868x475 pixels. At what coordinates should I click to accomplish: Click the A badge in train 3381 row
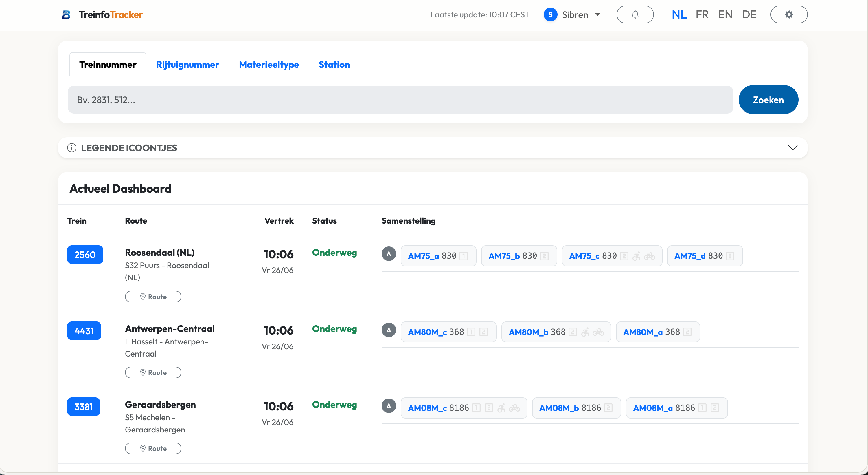pyautogui.click(x=389, y=406)
